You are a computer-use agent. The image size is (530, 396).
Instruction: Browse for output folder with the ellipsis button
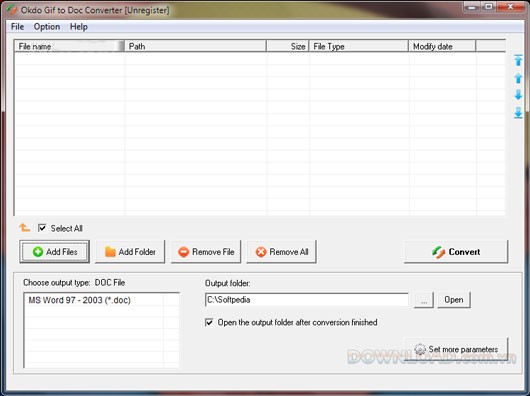tap(424, 300)
